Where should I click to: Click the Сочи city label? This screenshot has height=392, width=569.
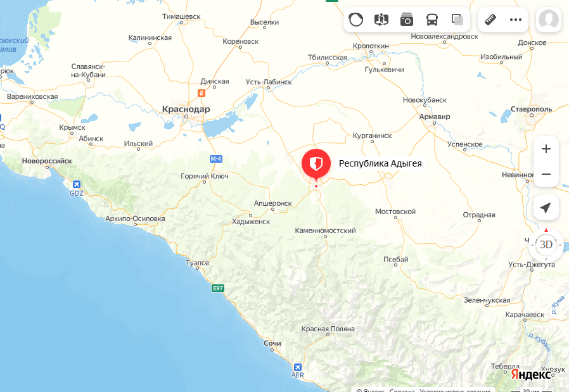tap(272, 343)
